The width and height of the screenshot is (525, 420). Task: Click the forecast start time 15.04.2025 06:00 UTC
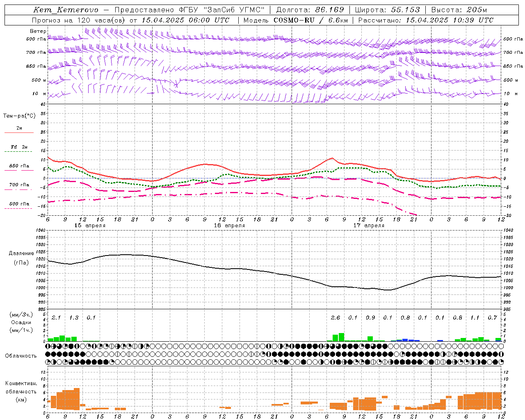[185, 20]
